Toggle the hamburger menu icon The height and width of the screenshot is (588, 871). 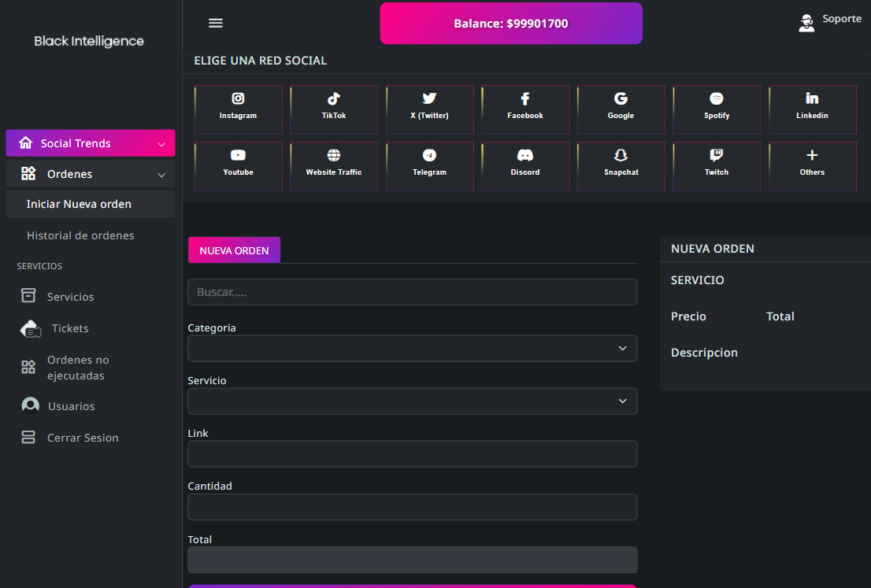point(216,23)
